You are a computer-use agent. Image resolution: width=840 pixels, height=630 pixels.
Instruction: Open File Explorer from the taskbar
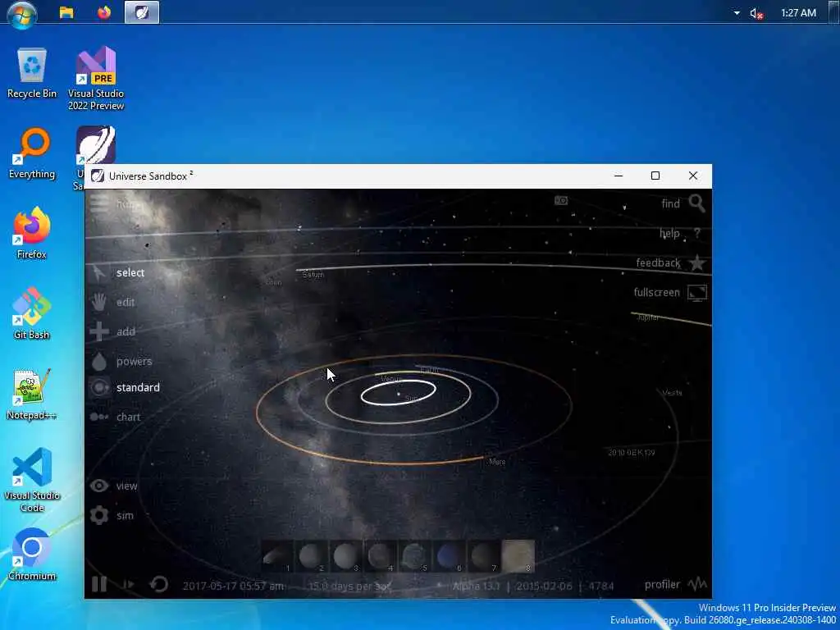(66, 12)
